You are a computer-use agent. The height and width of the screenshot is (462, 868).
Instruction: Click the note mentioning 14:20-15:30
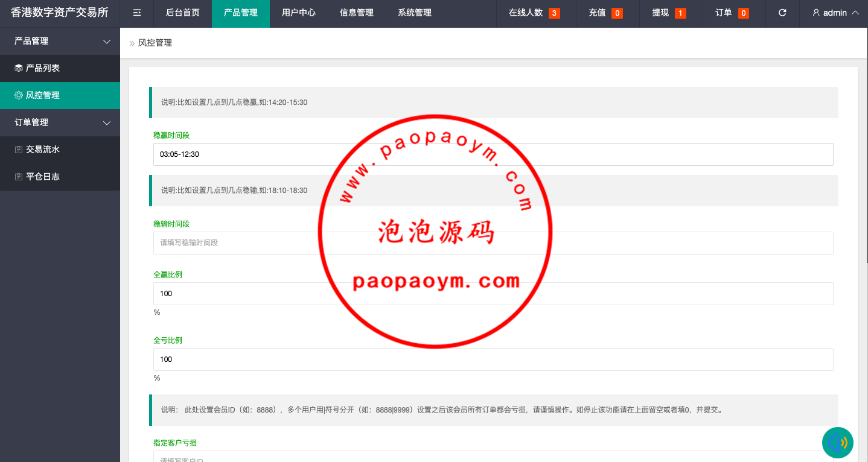pyautogui.click(x=494, y=103)
